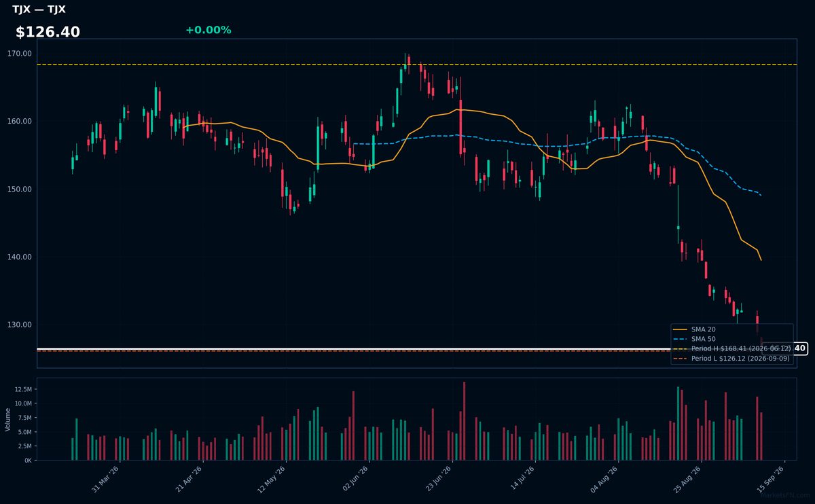Click the 15 Sep '26 date label
This screenshot has height=504, width=815.
pos(770,478)
